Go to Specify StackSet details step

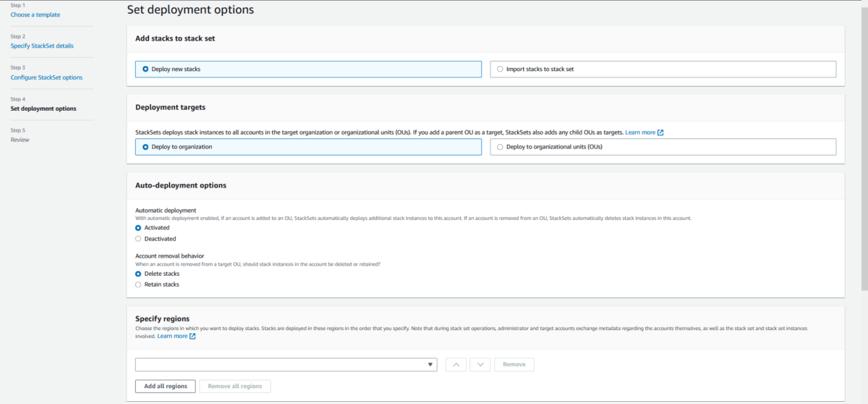click(x=42, y=46)
